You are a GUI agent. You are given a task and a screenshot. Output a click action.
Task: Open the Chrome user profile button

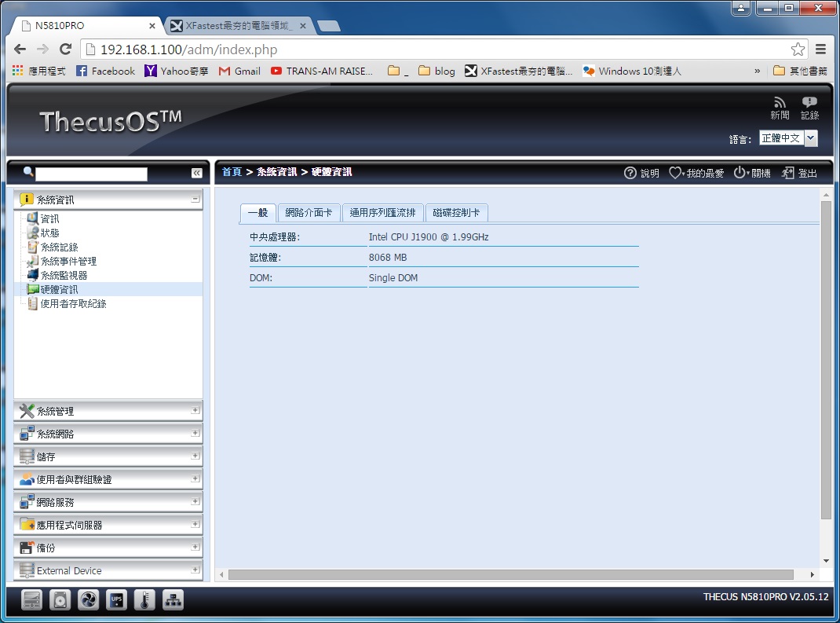pos(741,8)
